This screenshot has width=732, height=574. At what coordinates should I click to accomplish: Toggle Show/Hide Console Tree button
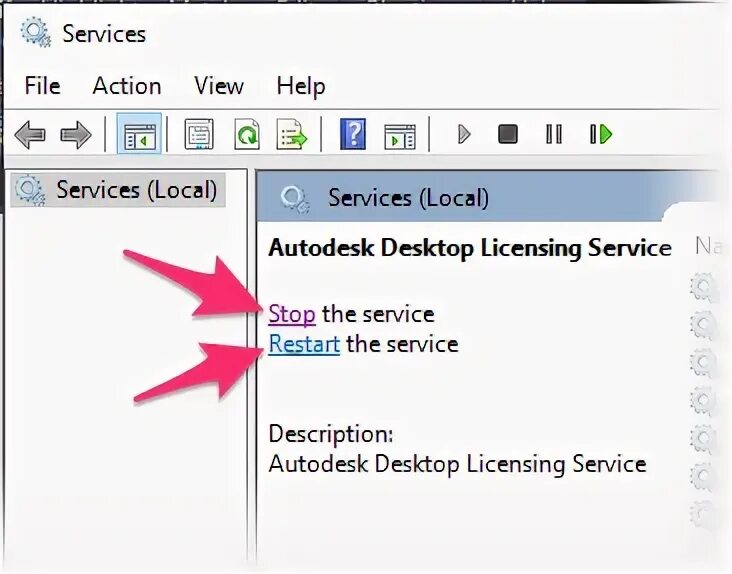coord(139,133)
